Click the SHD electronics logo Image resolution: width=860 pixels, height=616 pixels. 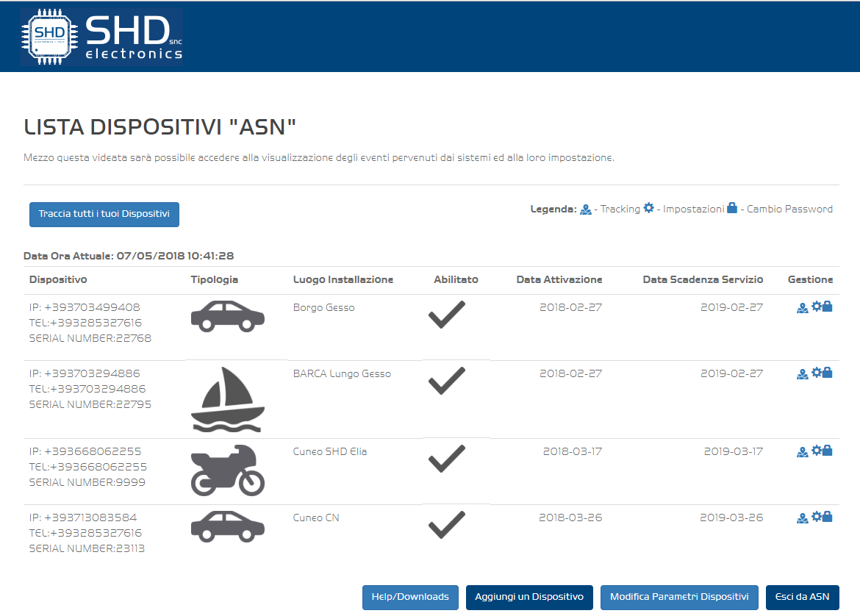click(x=102, y=37)
